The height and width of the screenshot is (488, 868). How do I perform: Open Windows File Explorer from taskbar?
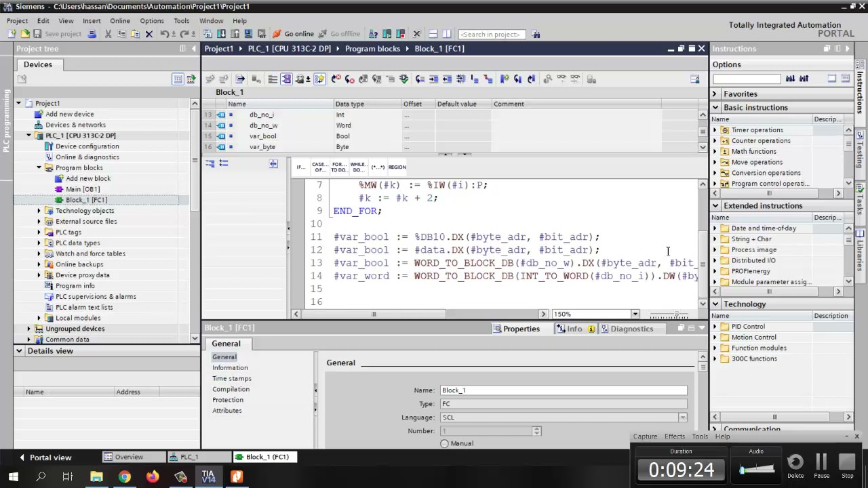point(96,476)
